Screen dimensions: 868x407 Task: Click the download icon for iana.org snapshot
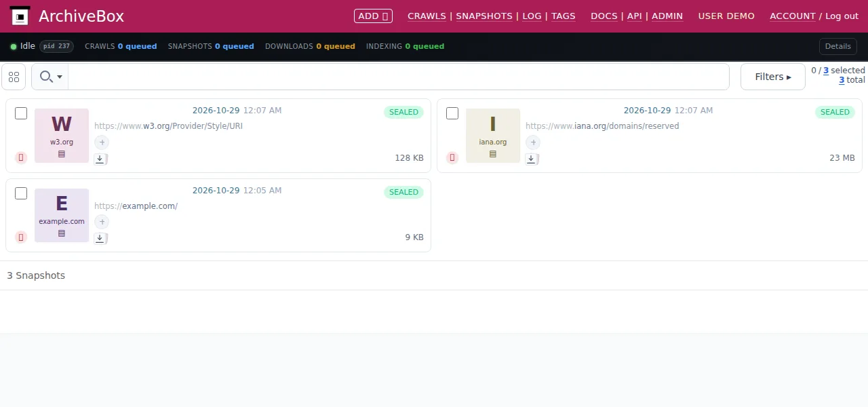531,159
